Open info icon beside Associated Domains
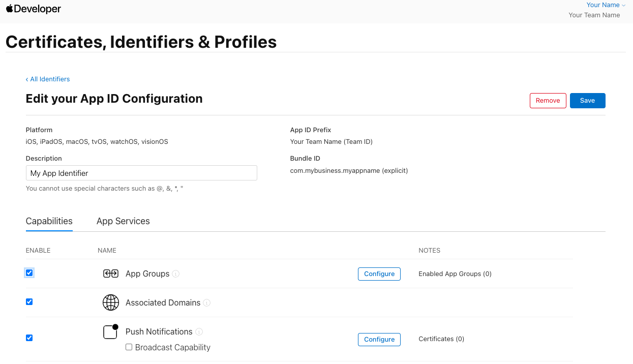 (207, 302)
